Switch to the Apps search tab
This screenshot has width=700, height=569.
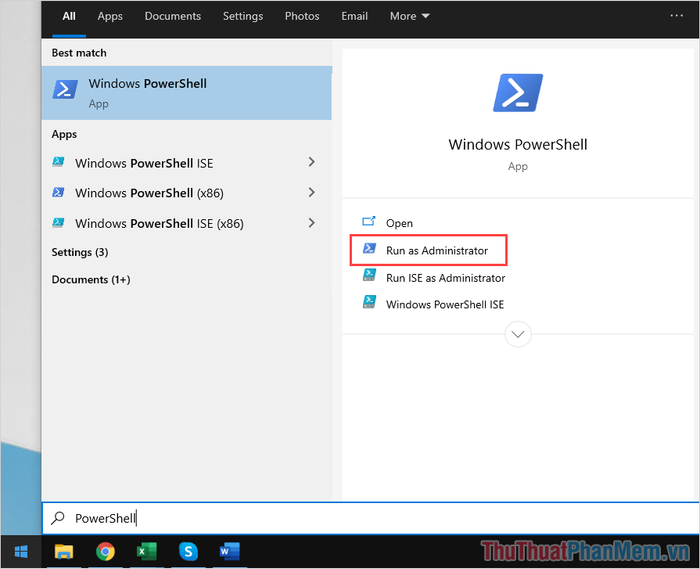tap(110, 16)
